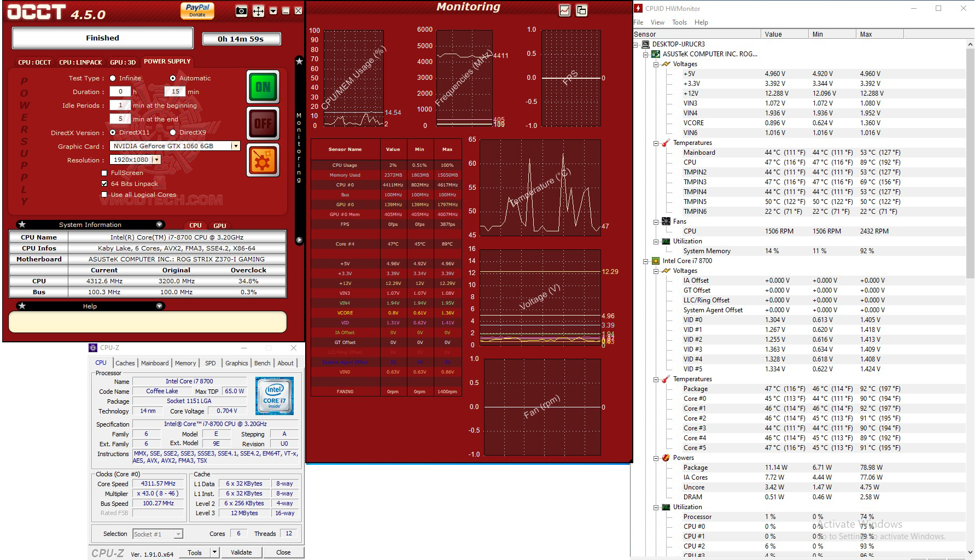980x560 pixels.
Task: Stop the test with the OFF button
Action: [263, 124]
